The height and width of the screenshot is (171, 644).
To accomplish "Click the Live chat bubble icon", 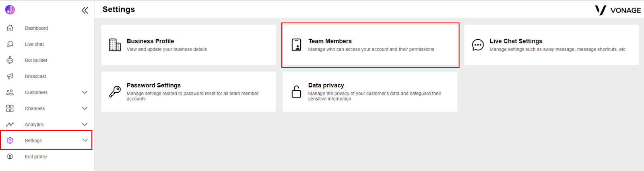I will point(10,44).
